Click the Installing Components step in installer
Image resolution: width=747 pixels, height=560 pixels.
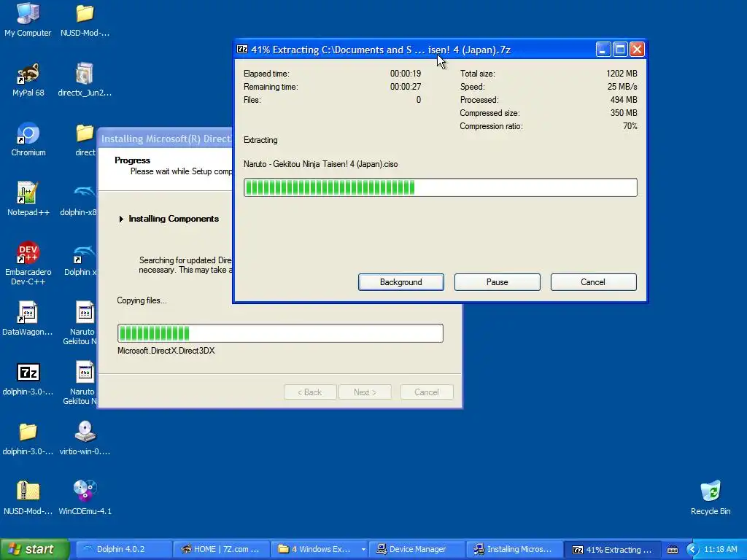click(174, 219)
